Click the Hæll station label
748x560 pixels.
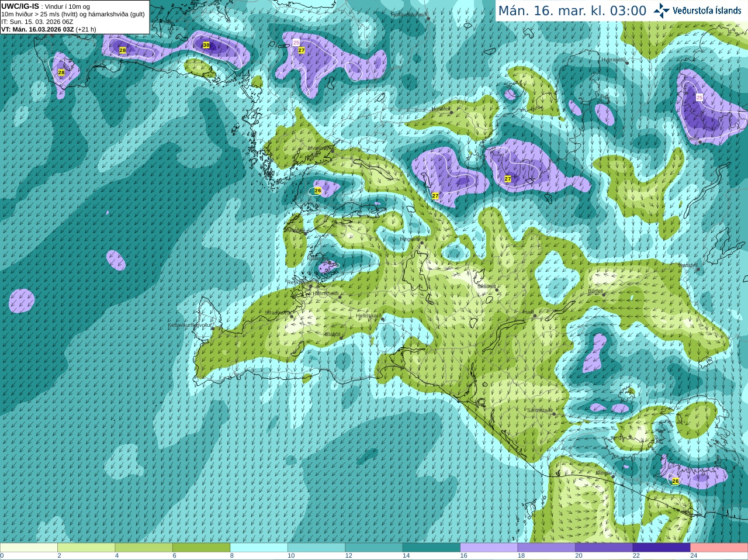(528, 312)
